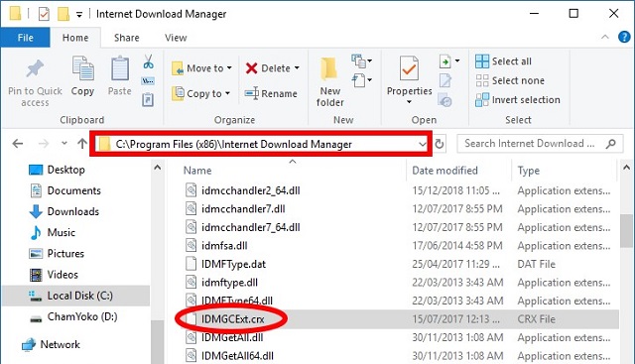Open dropdown arrow beside the Open icon
Viewport: 635px width, 364px height.
[457, 61]
